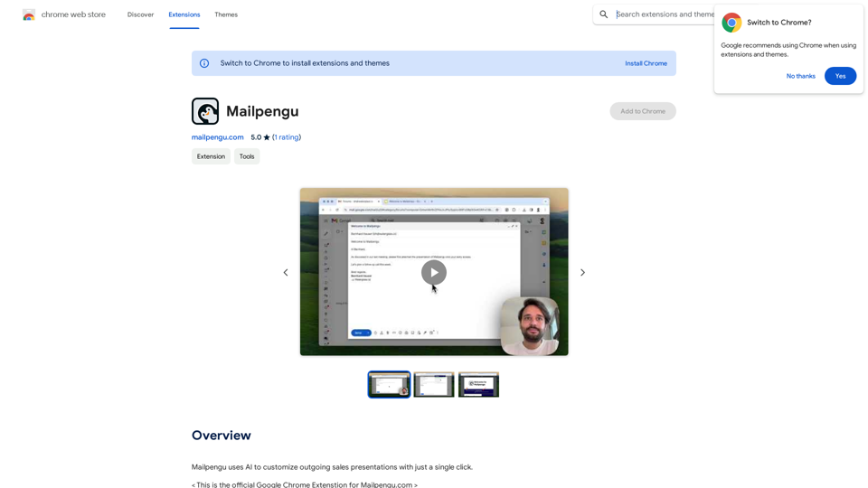Screen dimensions: 868x488
Task: View the 1 rating reviews link
Action: 287,137
